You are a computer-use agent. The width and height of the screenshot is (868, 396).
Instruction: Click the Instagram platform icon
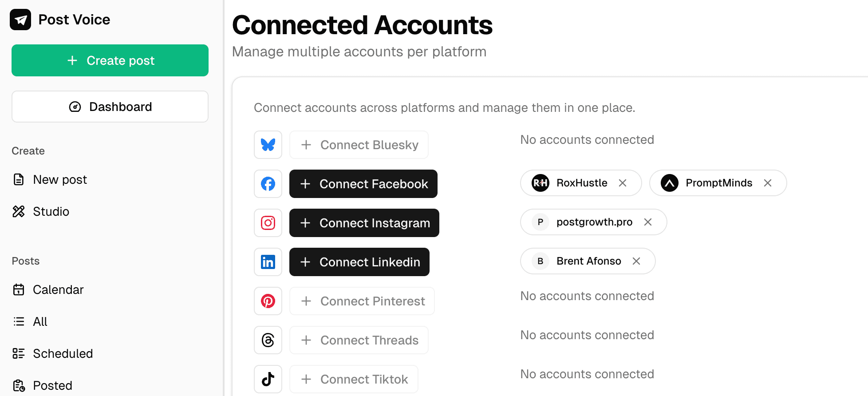(268, 223)
